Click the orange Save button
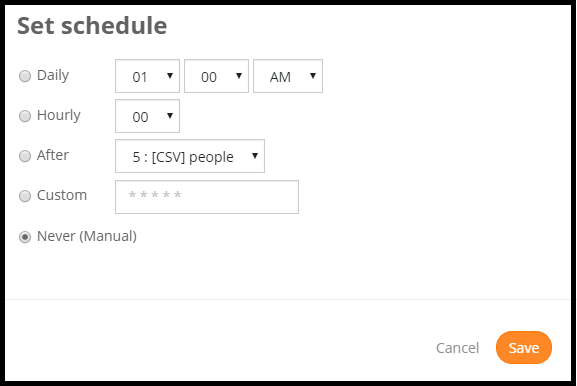Image resolution: width=577 pixels, height=386 pixels. tap(524, 348)
